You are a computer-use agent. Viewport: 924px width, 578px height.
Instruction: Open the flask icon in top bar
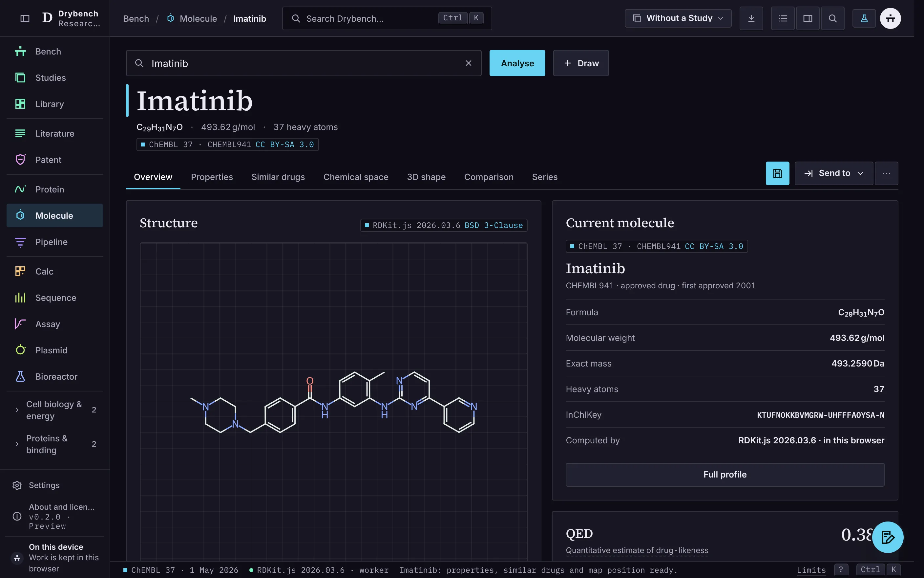[864, 18]
